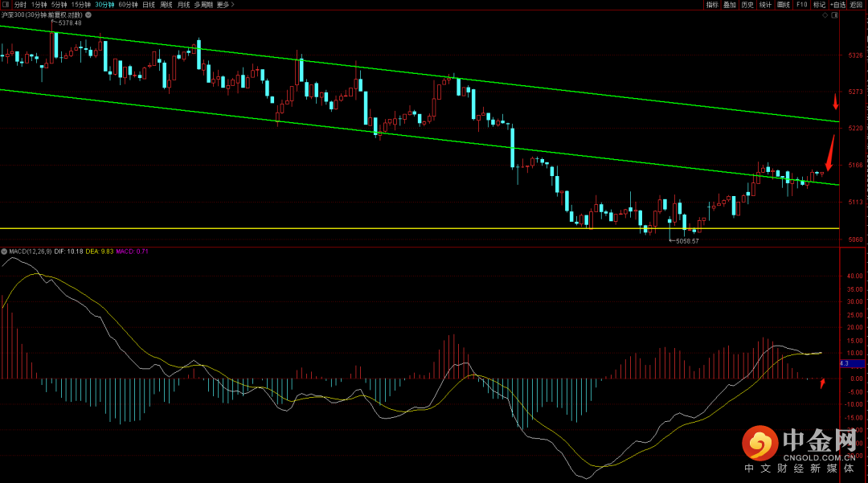
Task: Click the 5378.48 high price label
Action: 70,23
